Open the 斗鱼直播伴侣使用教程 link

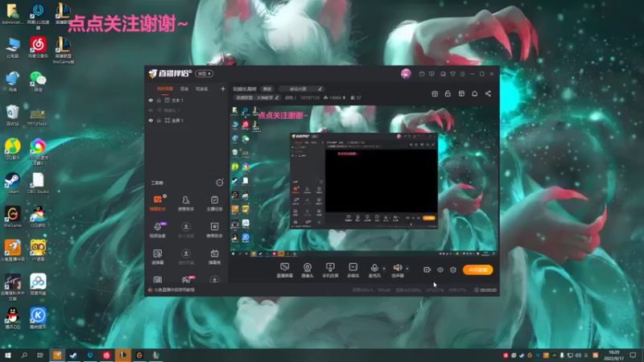tap(175, 290)
